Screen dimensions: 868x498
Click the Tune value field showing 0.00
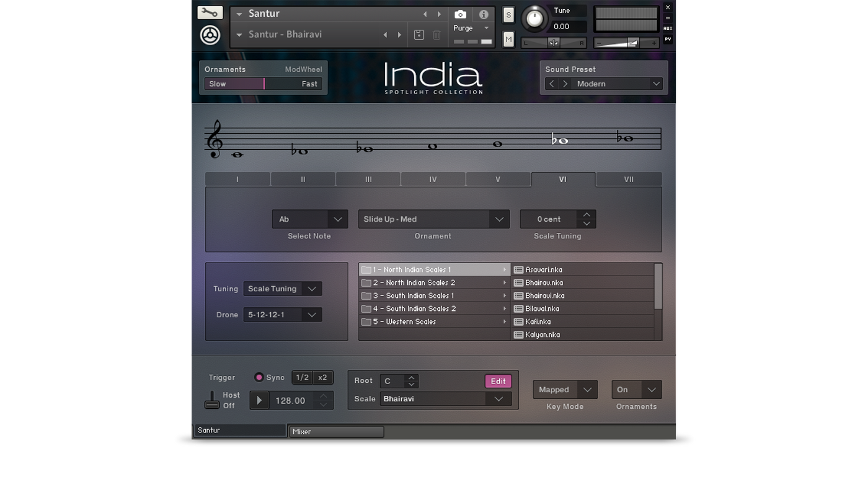tap(568, 27)
